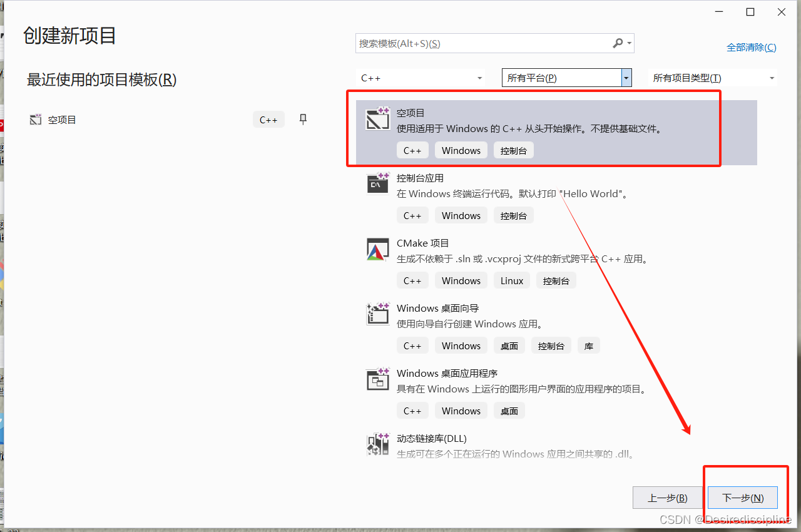Click 控制台应用 template title

[x=420, y=178]
